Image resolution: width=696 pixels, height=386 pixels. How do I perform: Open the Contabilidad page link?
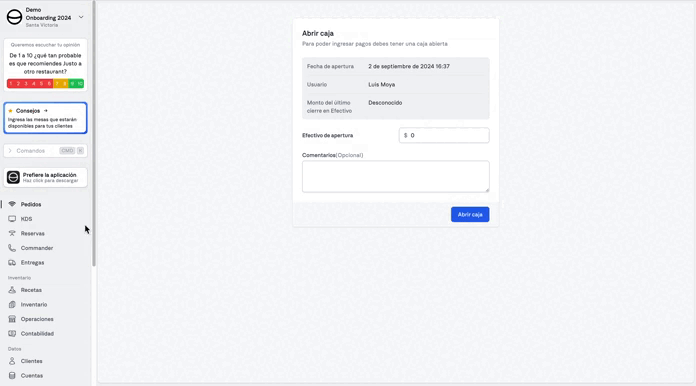click(x=37, y=334)
